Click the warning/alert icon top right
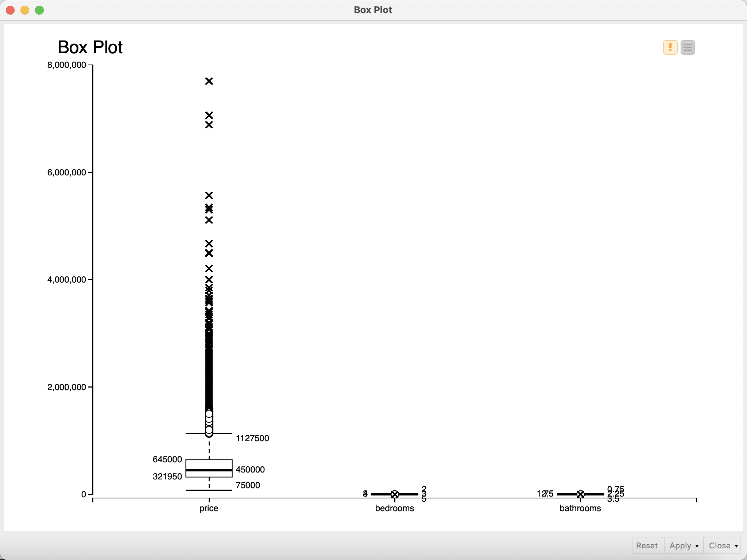This screenshot has width=747, height=560. pyautogui.click(x=669, y=47)
